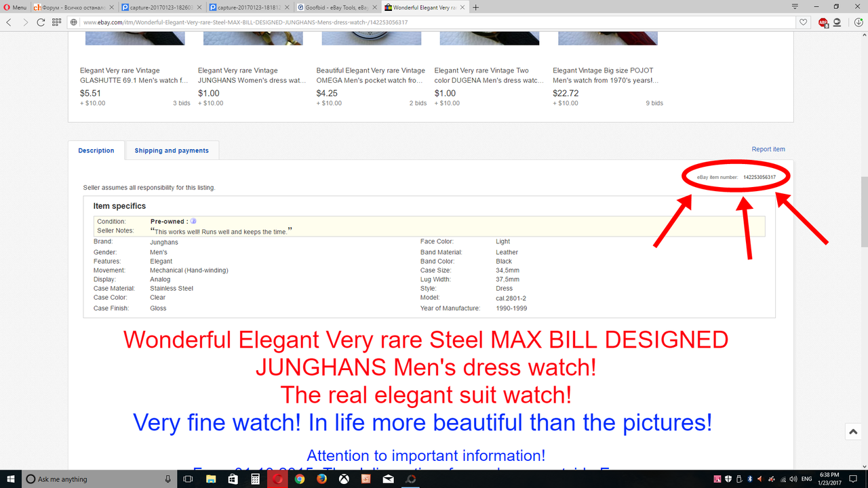Viewport: 868px width, 488px height.
Task: Select the Description tab
Action: tap(96, 150)
